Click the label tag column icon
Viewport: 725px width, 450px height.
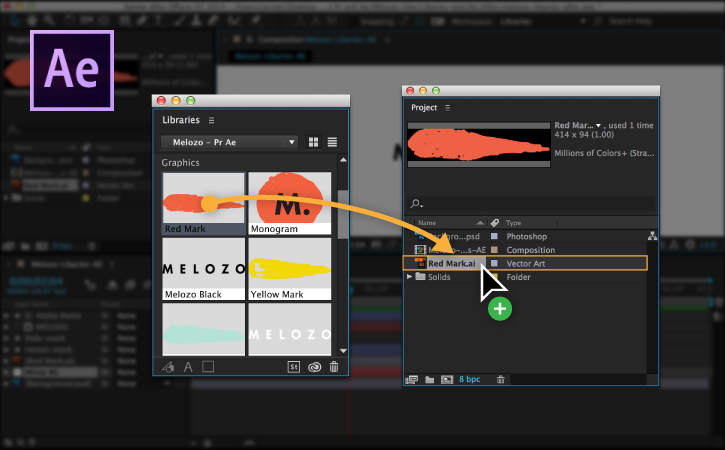(x=494, y=223)
